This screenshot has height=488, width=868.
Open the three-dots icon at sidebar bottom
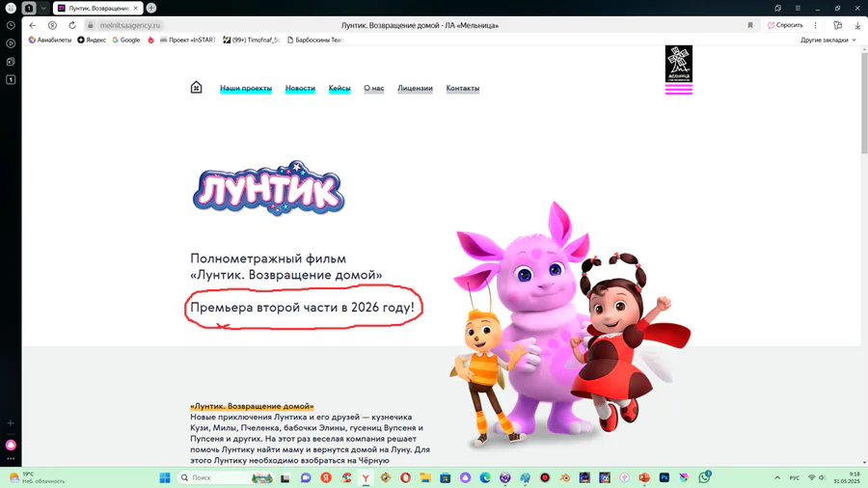click(11, 459)
